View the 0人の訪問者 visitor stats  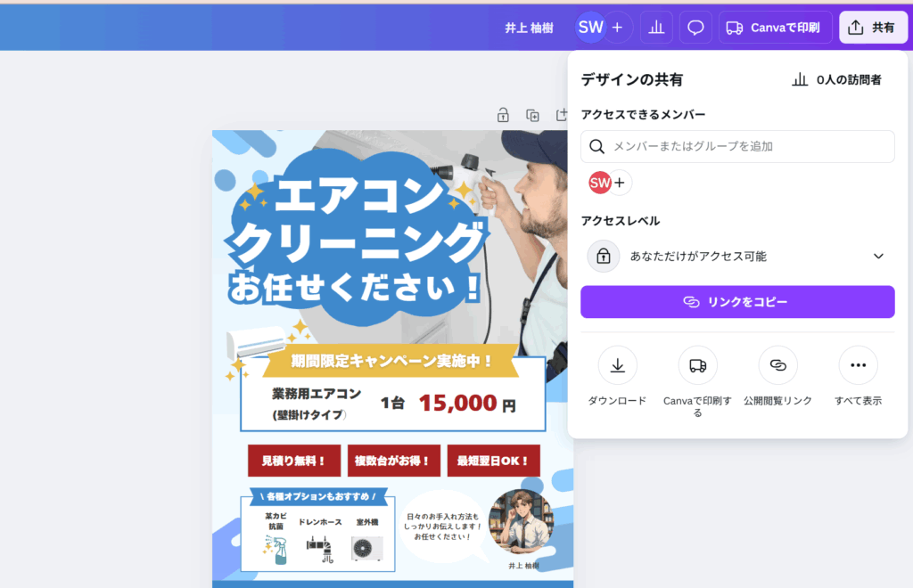click(836, 79)
